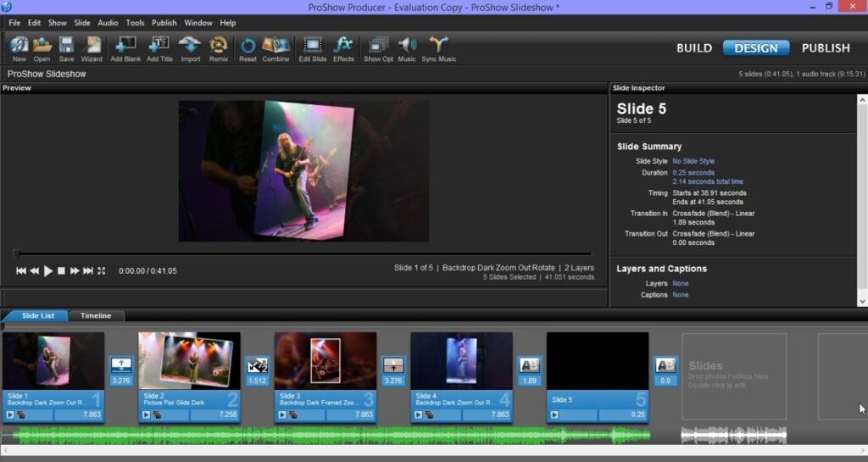Click Slide 1 small play icon
This screenshot has height=462, width=868.
click(x=10, y=415)
